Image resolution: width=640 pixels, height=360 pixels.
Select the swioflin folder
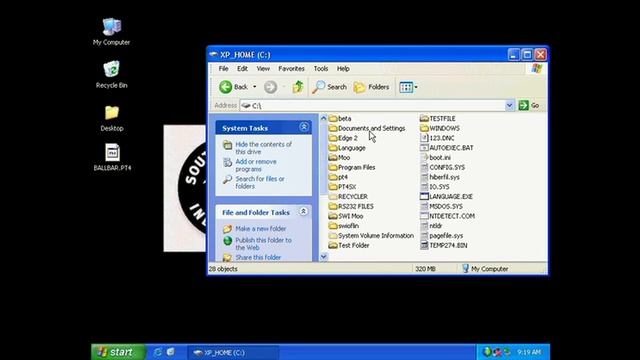(x=344, y=226)
